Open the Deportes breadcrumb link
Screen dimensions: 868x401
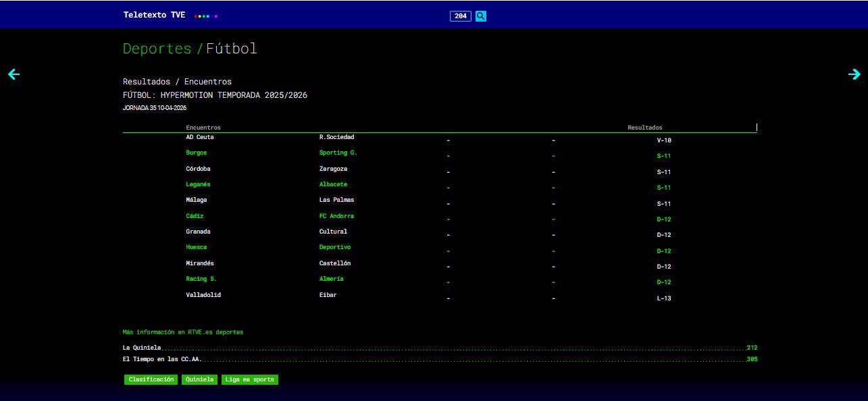click(157, 49)
